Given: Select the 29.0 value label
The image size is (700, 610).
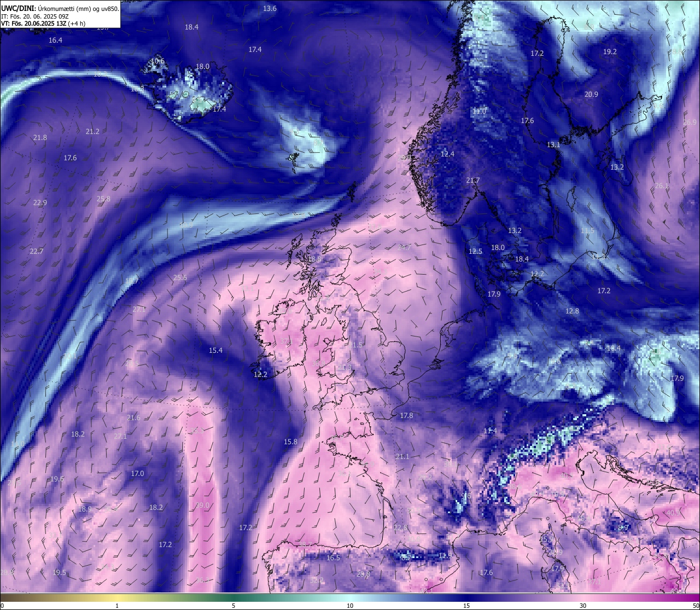Looking at the screenshot, I should [x=202, y=506].
